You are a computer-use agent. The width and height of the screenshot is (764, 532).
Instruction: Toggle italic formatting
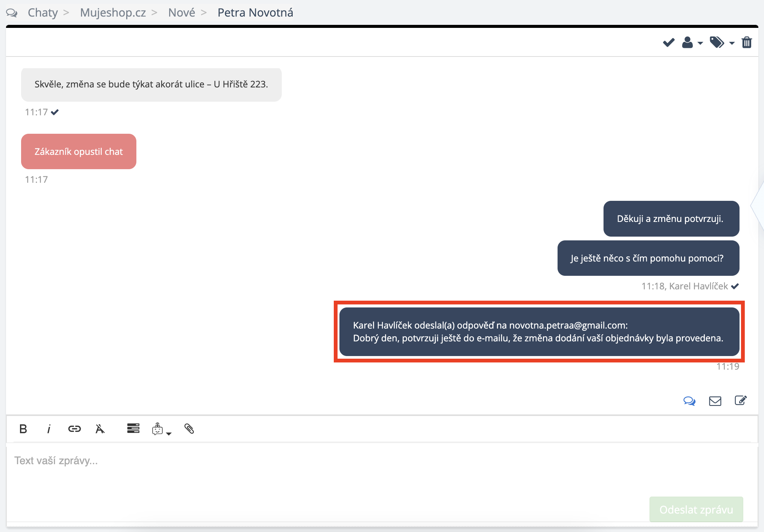49,429
